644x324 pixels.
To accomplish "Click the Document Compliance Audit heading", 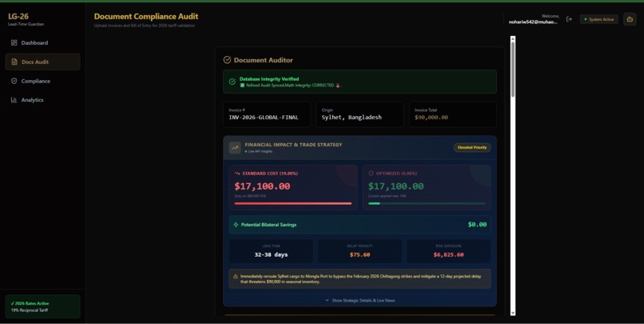I will [146, 17].
